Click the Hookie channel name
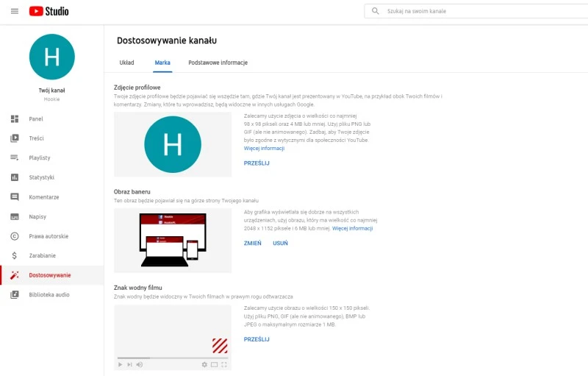This screenshot has height=376, width=588. click(51, 99)
